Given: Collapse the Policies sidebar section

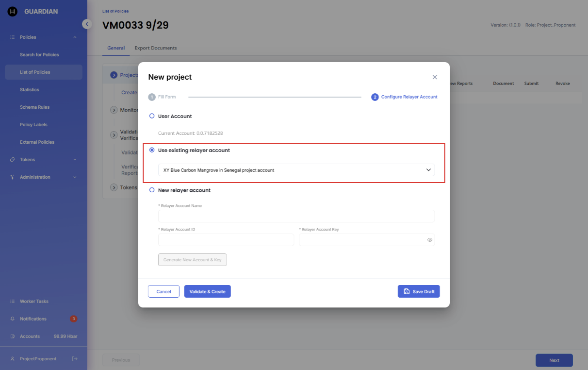Looking at the screenshot, I should (x=75, y=37).
